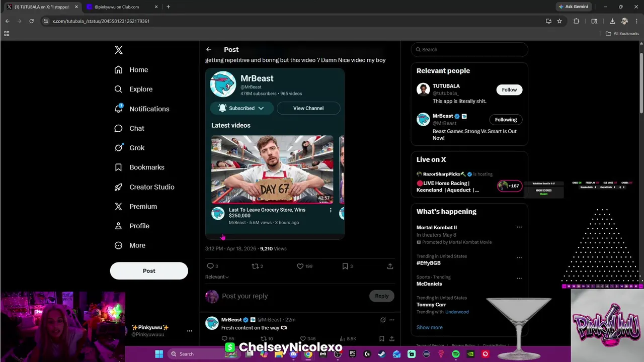Screen dimensions: 644x362
Task: Open the Chrome three-dot menu
Action: click(x=636, y=21)
